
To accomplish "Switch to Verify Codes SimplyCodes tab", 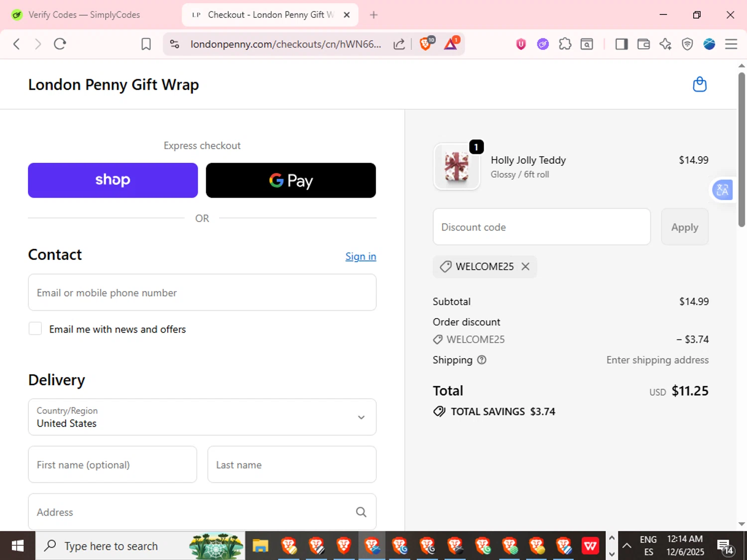I will pyautogui.click(x=84, y=15).
